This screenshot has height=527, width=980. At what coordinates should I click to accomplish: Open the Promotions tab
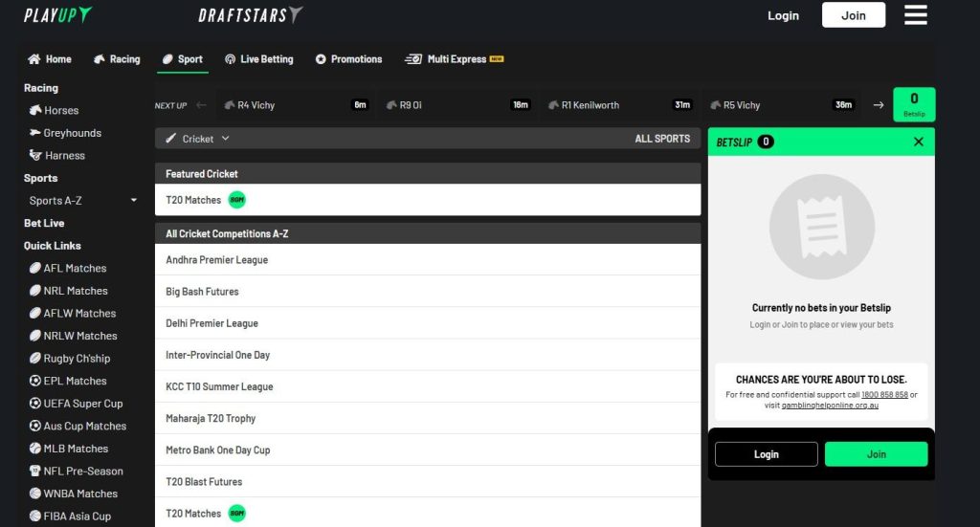348,59
